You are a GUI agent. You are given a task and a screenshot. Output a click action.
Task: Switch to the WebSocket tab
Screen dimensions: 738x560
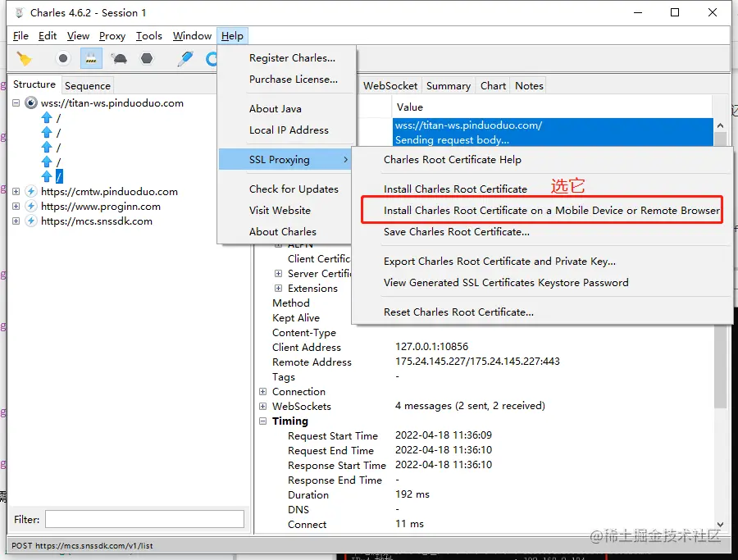point(390,85)
